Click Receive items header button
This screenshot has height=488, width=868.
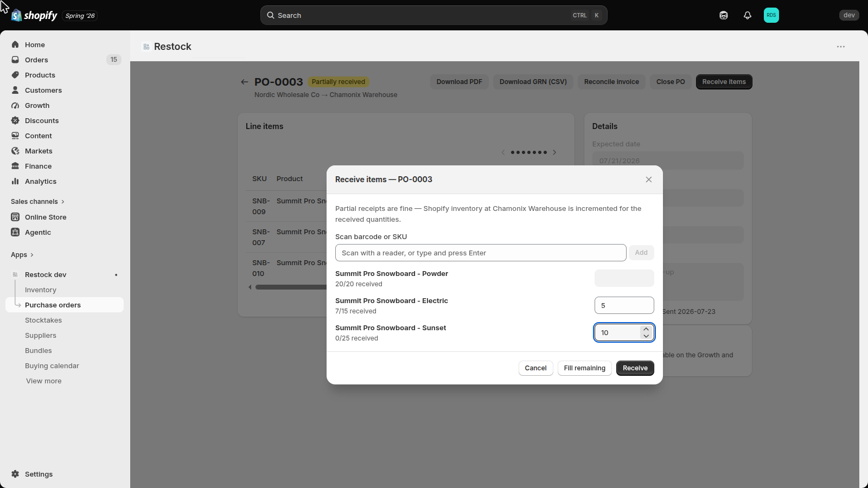[x=724, y=82]
